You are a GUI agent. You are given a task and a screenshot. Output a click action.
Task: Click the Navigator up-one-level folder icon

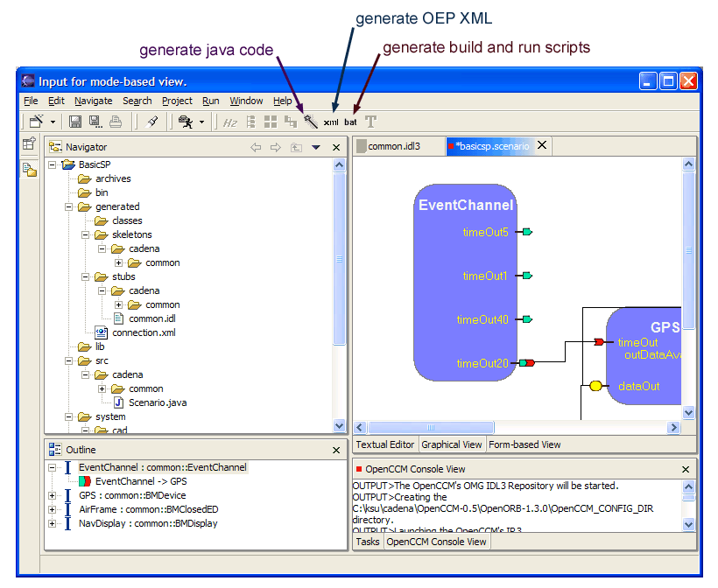pos(296,148)
